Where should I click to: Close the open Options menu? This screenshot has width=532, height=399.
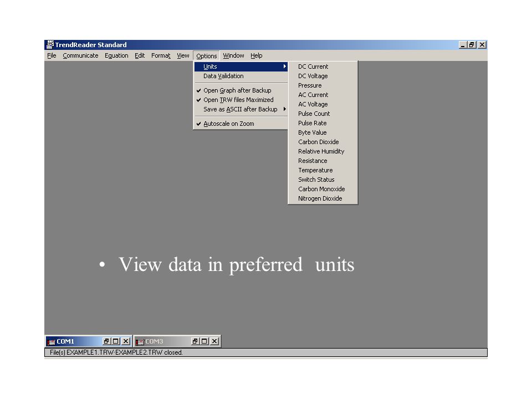coord(206,55)
